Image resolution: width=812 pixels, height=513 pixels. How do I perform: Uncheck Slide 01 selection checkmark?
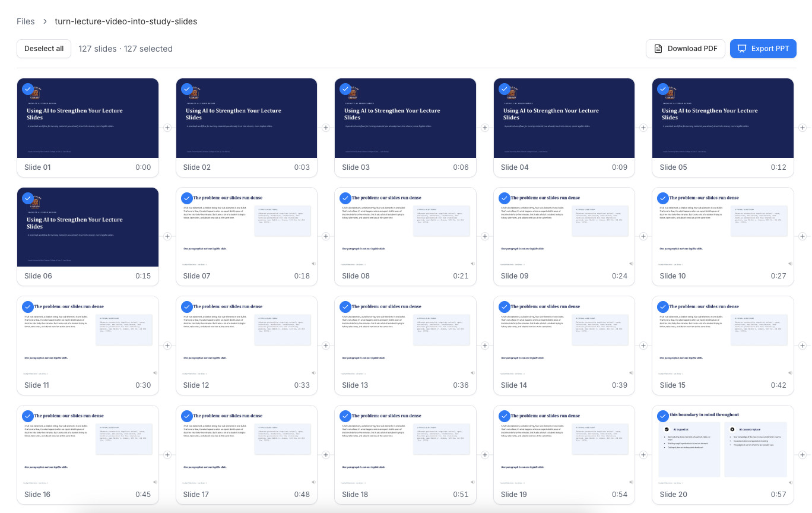pos(28,89)
